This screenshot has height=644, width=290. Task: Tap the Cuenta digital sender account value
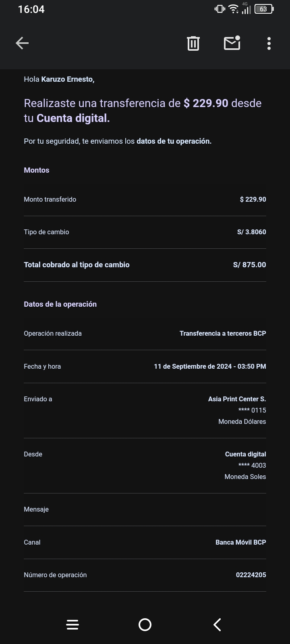coord(245,454)
